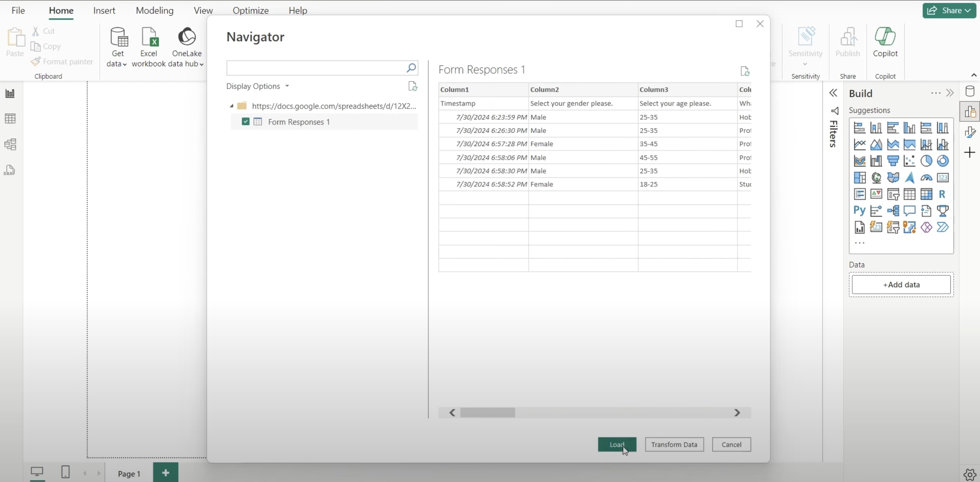The width and height of the screenshot is (980, 482).
Task: Click the Transform Data button
Action: tap(674, 444)
